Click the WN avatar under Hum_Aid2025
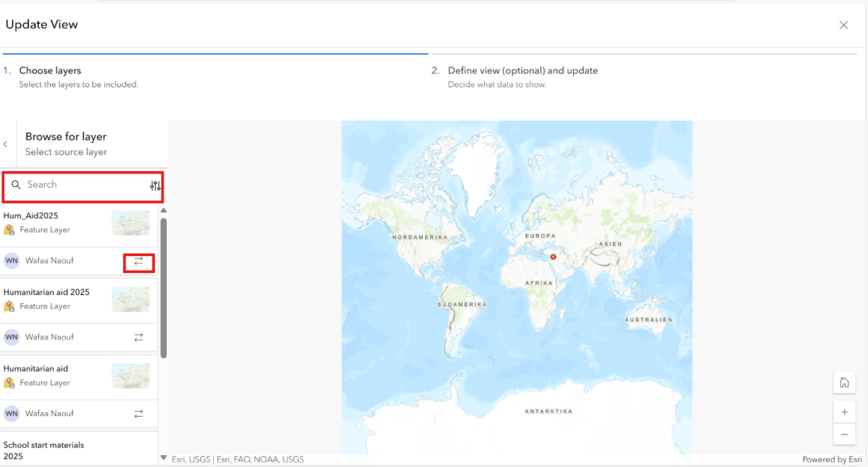This screenshot has width=868, height=467. (x=11, y=261)
